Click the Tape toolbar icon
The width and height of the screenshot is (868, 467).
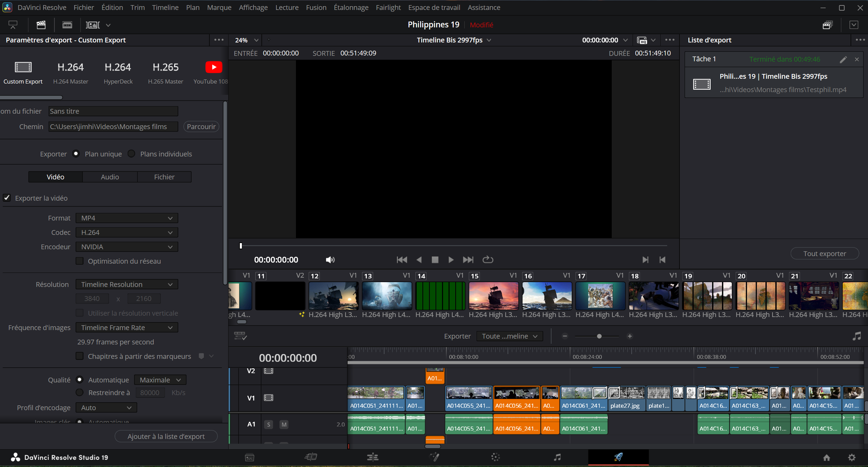pos(67,25)
